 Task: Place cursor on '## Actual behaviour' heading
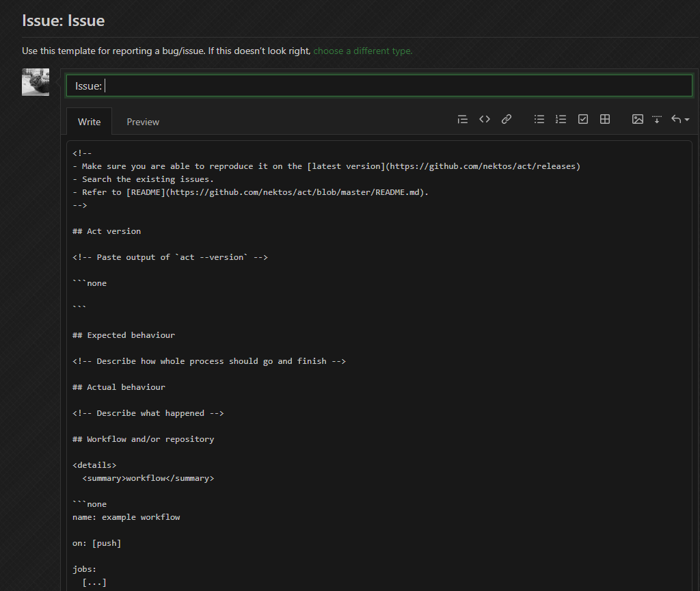coord(119,387)
